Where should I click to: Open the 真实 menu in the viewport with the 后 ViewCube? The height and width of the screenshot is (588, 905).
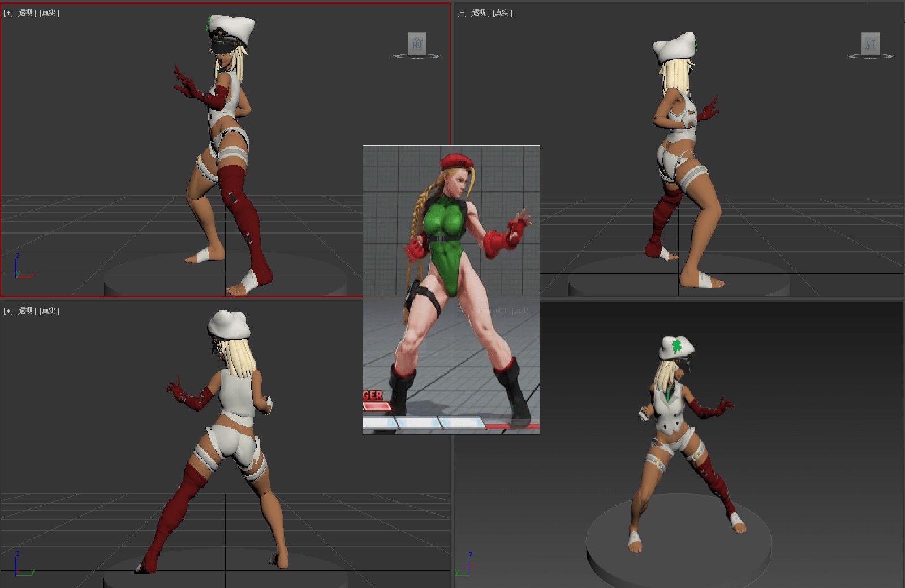[502, 13]
